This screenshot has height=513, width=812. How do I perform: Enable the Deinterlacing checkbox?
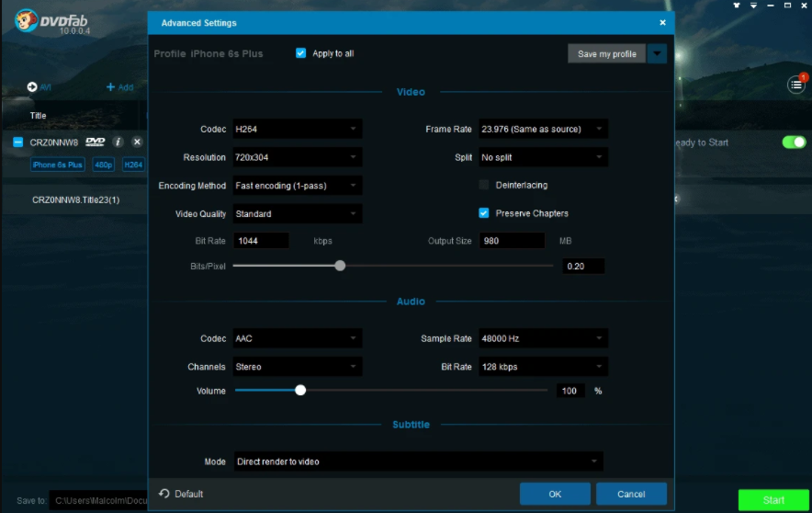(484, 185)
